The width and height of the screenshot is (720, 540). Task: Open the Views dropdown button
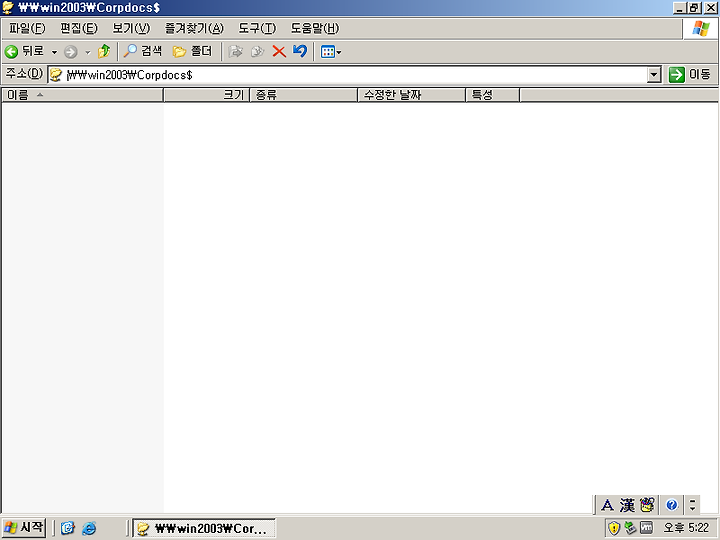click(331, 52)
